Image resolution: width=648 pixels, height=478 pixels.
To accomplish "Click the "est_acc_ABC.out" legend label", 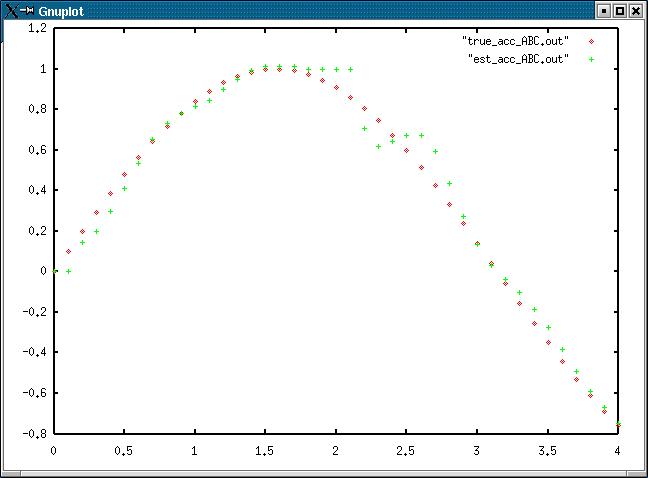I will tap(518, 59).
